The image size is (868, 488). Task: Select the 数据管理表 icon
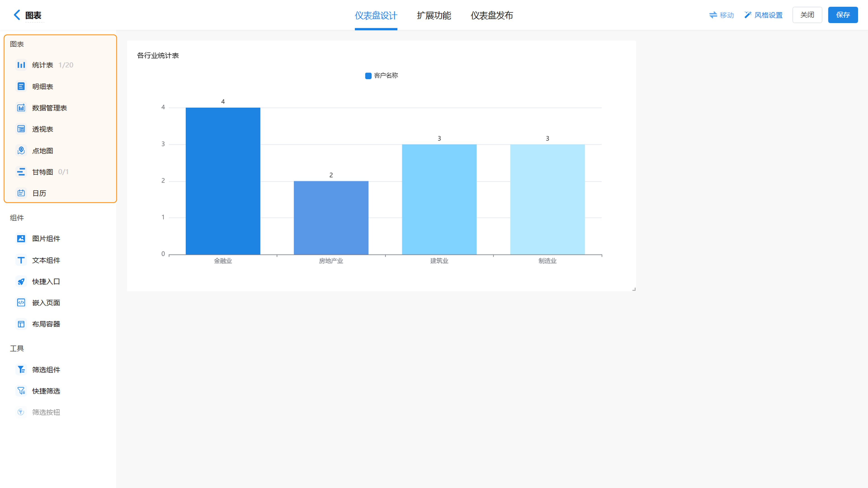tap(21, 108)
